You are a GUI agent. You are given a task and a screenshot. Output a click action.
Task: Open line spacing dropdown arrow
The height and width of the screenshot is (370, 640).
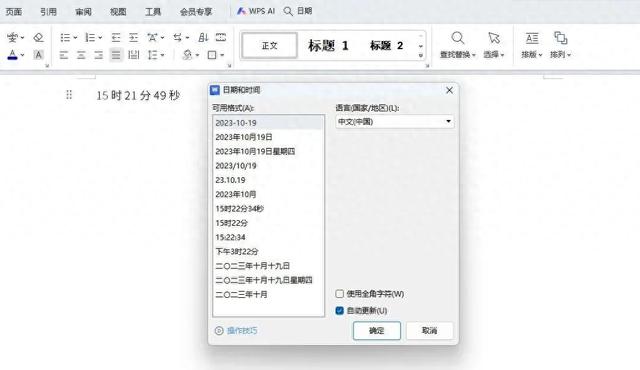[162, 55]
